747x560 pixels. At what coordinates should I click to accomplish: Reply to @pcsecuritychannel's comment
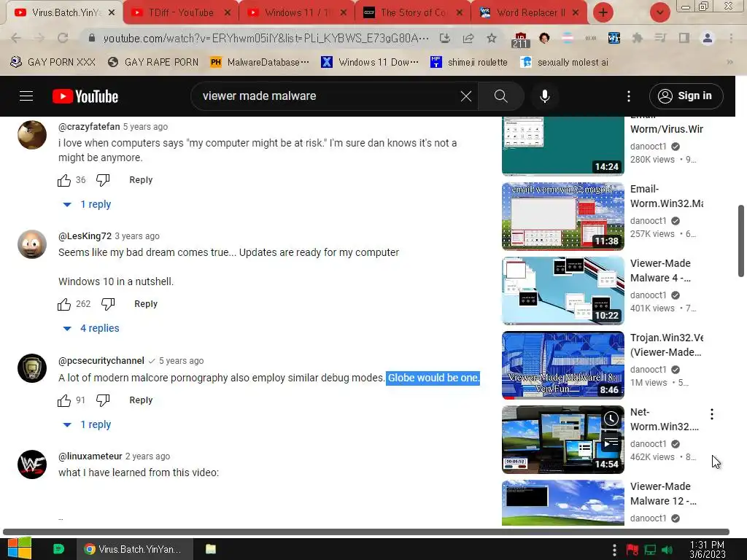(x=141, y=400)
